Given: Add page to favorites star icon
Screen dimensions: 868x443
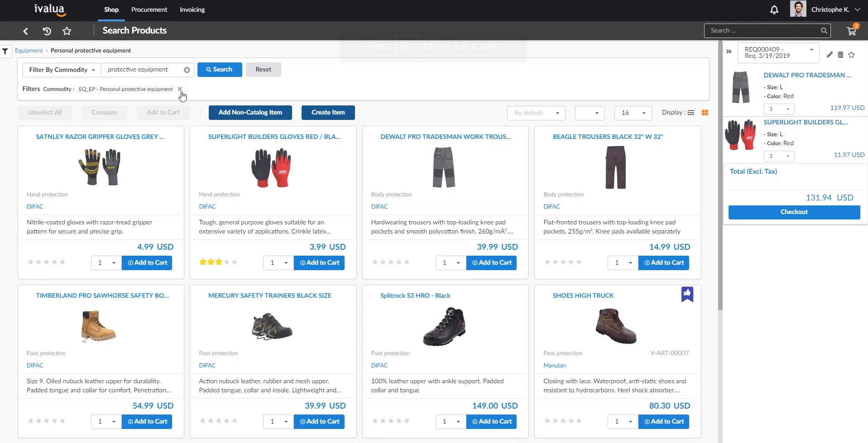Looking at the screenshot, I should (x=67, y=31).
